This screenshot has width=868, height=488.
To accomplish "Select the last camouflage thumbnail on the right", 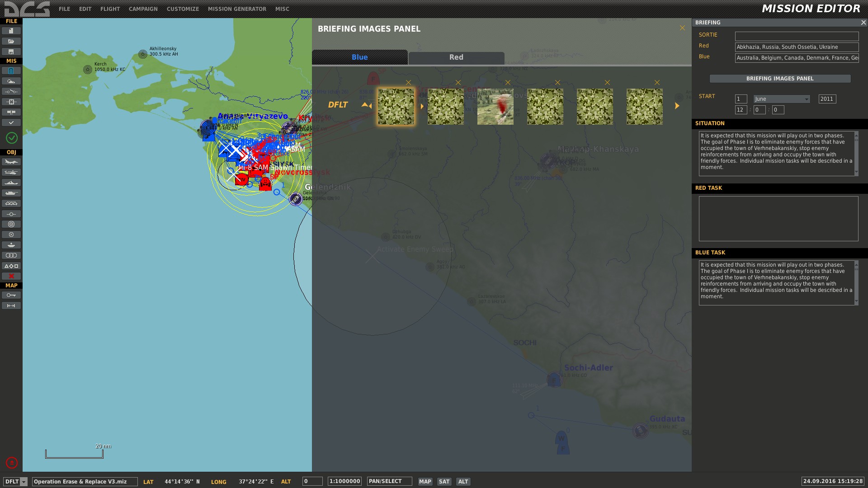I will click(x=645, y=107).
